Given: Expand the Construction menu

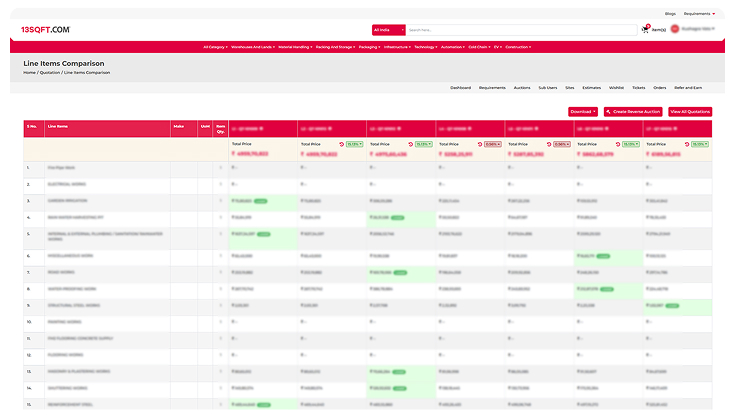Looking at the screenshot, I should 518,47.
